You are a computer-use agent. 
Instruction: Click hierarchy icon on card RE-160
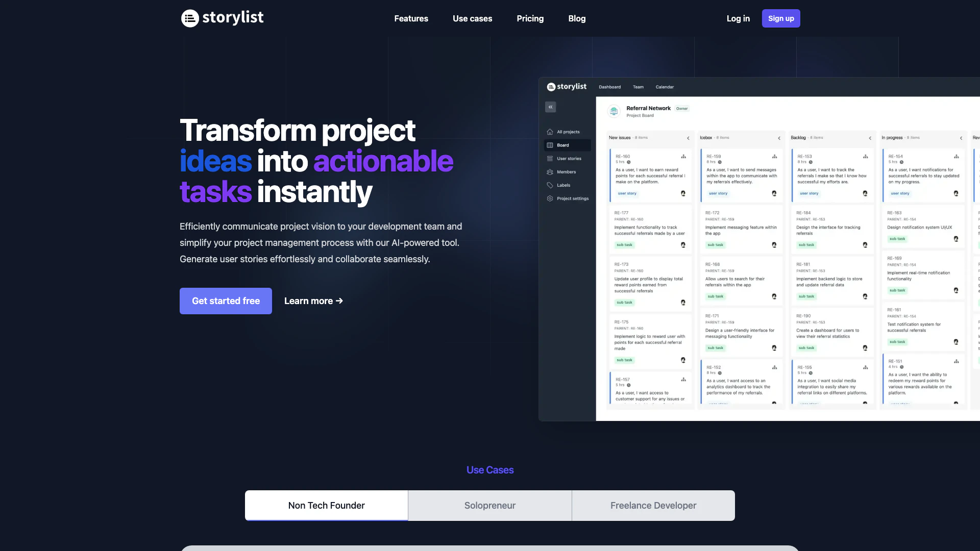(x=683, y=157)
